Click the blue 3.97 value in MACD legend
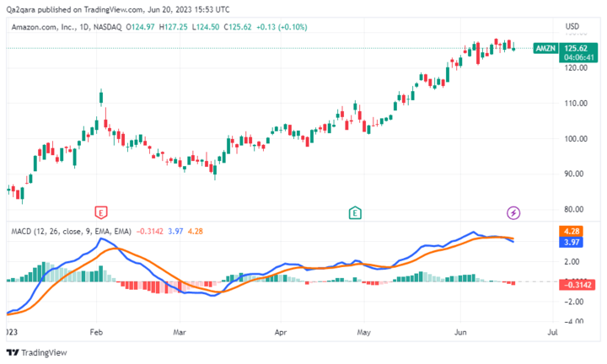The height and width of the screenshot is (364, 607). click(175, 232)
